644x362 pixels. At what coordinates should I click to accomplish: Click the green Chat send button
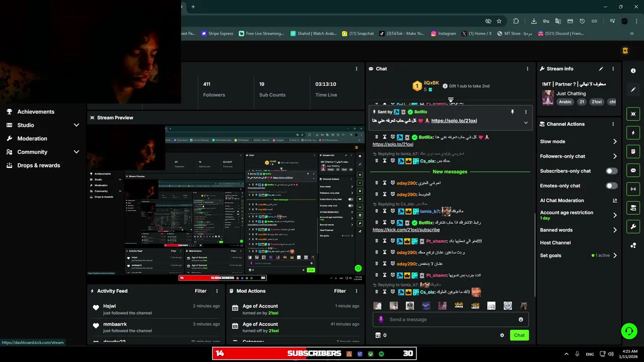coord(519,335)
